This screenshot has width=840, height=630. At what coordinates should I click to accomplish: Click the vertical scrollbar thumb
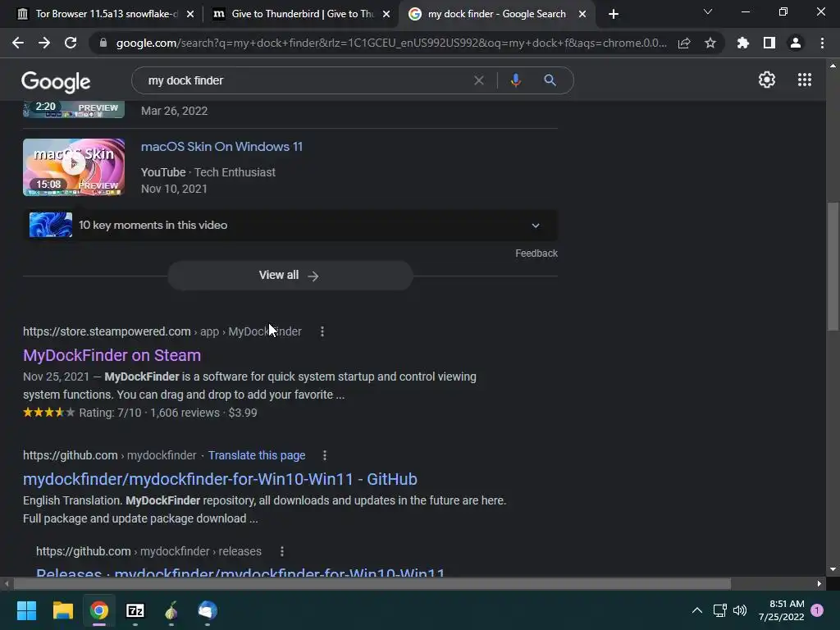click(x=833, y=267)
